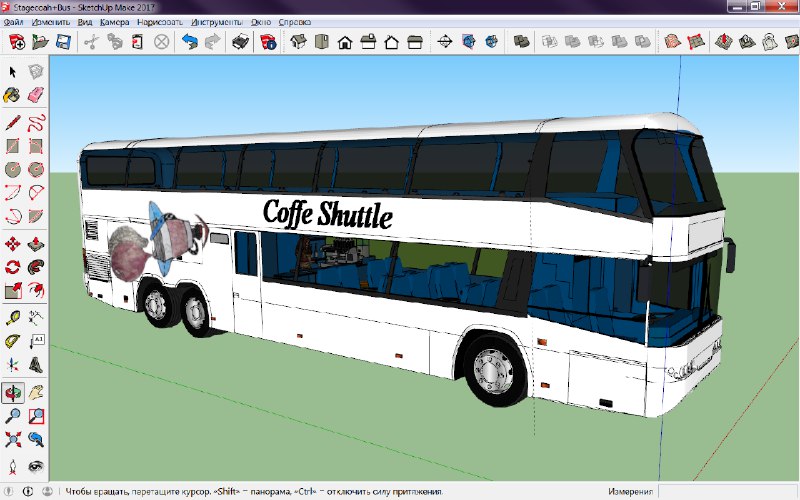
Task: Open the Файл menu
Action: pyautogui.click(x=14, y=20)
